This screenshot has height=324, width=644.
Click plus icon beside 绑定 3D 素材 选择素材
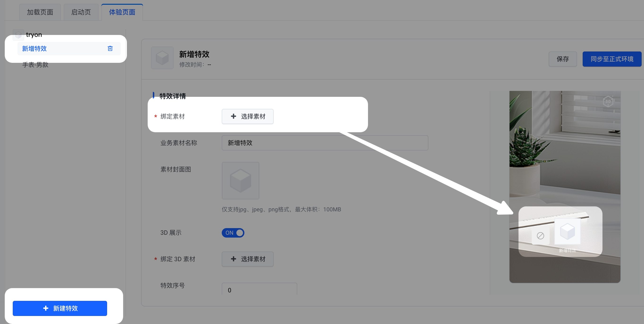(x=233, y=259)
